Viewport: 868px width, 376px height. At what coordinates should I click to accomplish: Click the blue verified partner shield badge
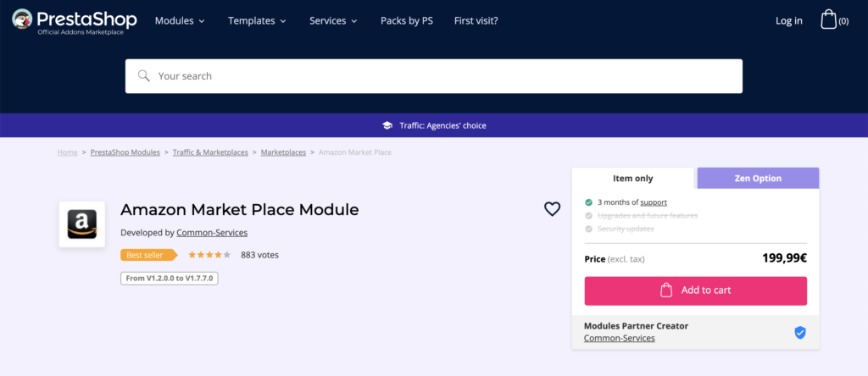(x=800, y=332)
